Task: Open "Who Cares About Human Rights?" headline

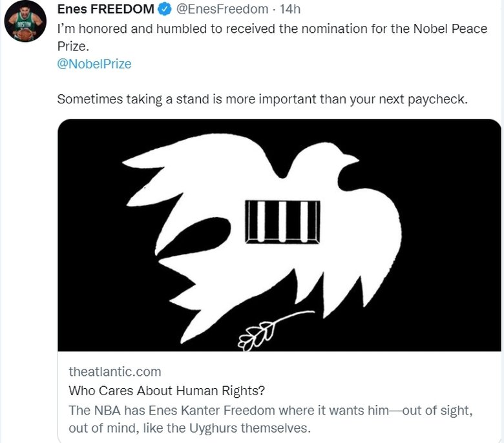Action: [166, 391]
